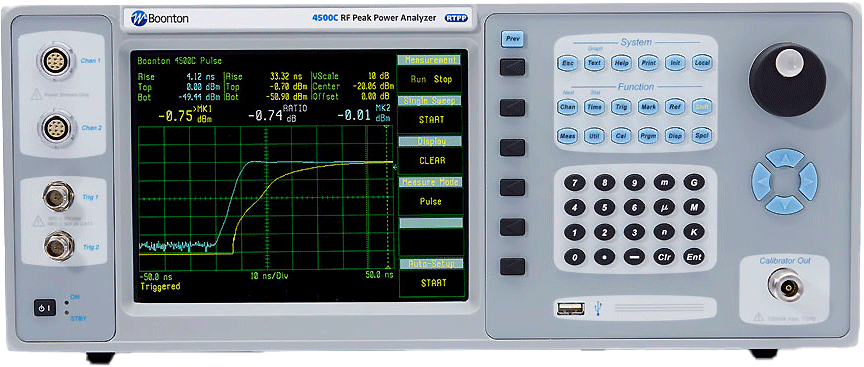Hit the Print system key
864x367 pixels.
[648, 63]
